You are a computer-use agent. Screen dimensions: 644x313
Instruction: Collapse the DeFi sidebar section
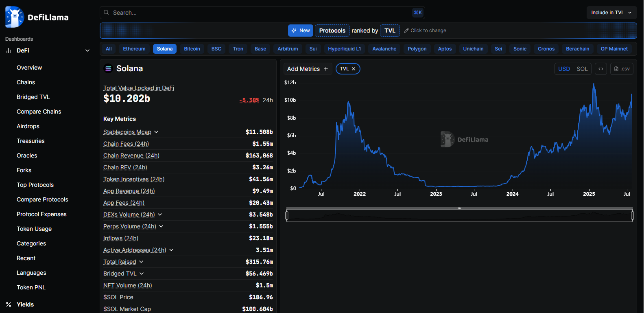87,50
